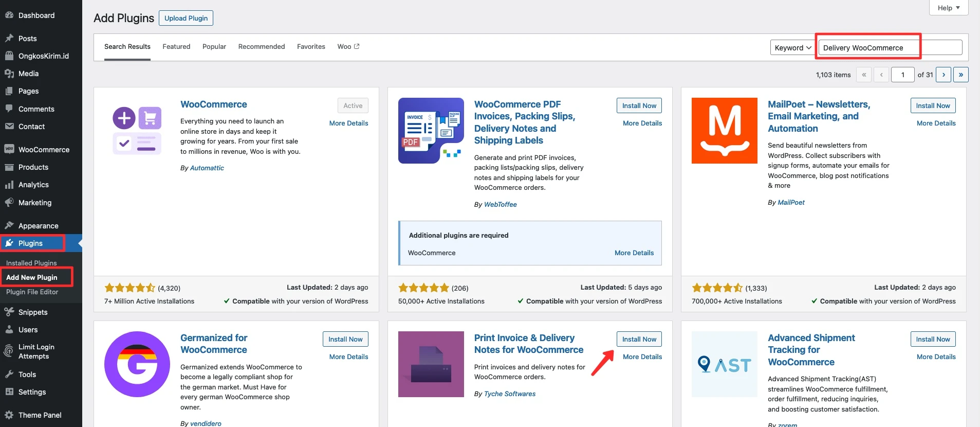This screenshot has height=427, width=980.
Task: Click the Products icon in sidebar
Action: click(x=9, y=167)
